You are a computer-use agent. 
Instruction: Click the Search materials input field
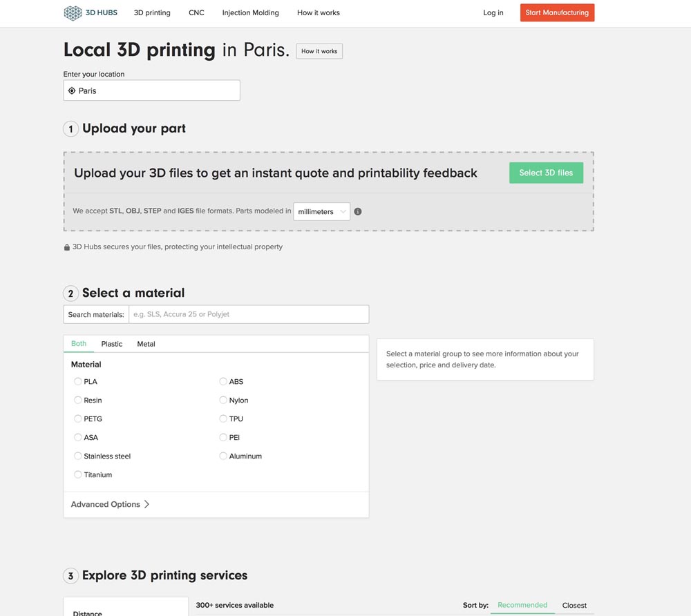(249, 314)
